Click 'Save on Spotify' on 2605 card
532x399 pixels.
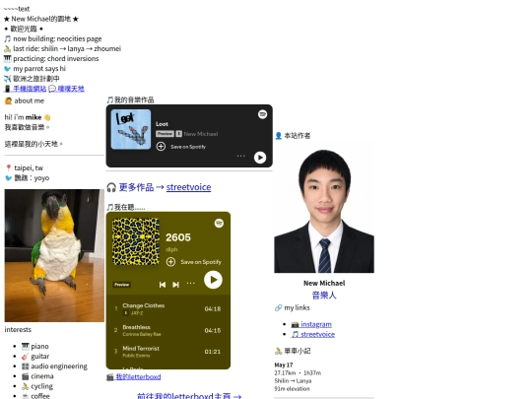pyautogui.click(x=201, y=262)
